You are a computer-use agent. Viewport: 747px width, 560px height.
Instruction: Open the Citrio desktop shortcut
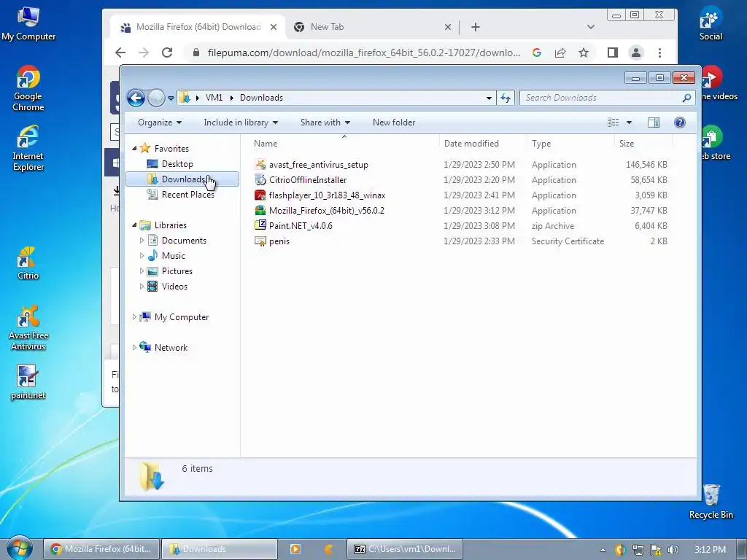(28, 263)
